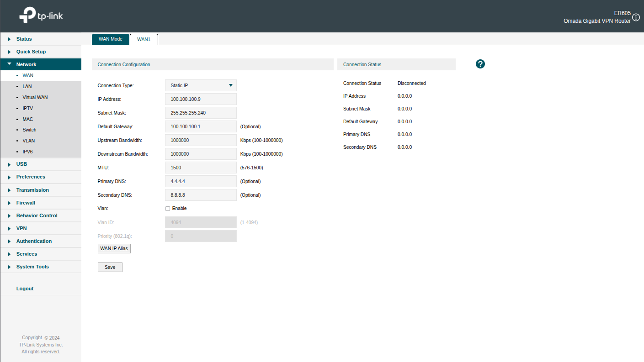
Task: Click the Primary DNS input field
Action: click(201, 181)
